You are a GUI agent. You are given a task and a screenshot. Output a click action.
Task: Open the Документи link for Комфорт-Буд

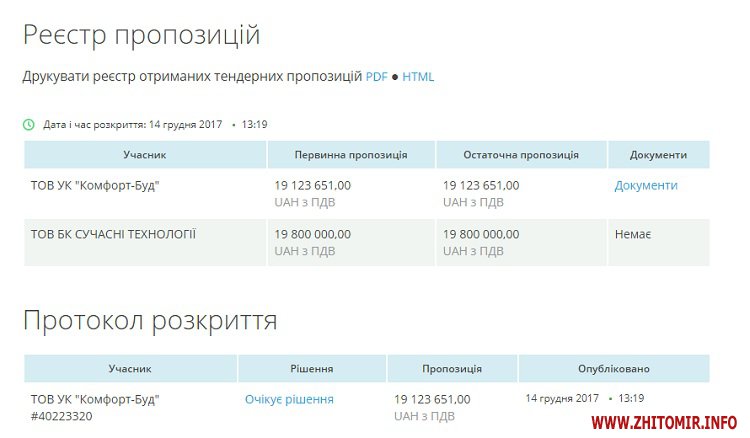(x=646, y=185)
